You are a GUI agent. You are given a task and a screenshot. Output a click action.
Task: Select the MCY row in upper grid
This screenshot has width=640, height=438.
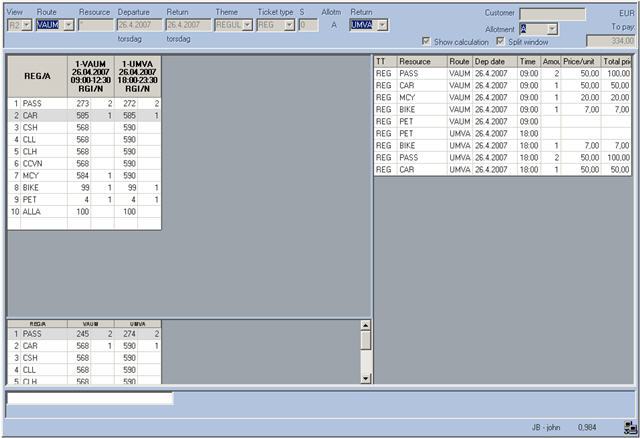[x=84, y=176]
